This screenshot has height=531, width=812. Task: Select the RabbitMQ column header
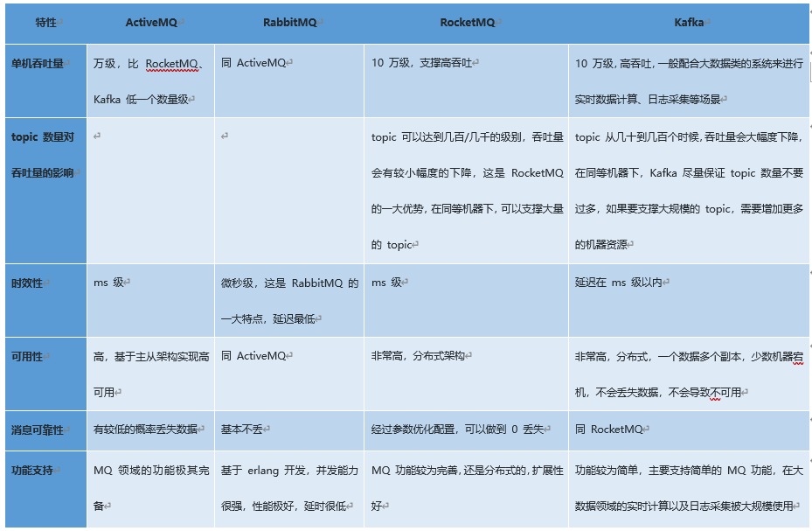tap(289, 23)
